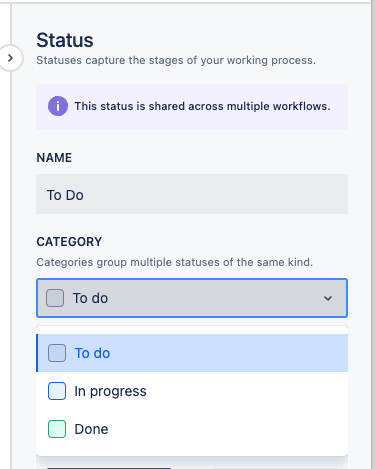The image size is (375, 469).
Task: Click gray swatch in selected category
Action: [x=55, y=298]
